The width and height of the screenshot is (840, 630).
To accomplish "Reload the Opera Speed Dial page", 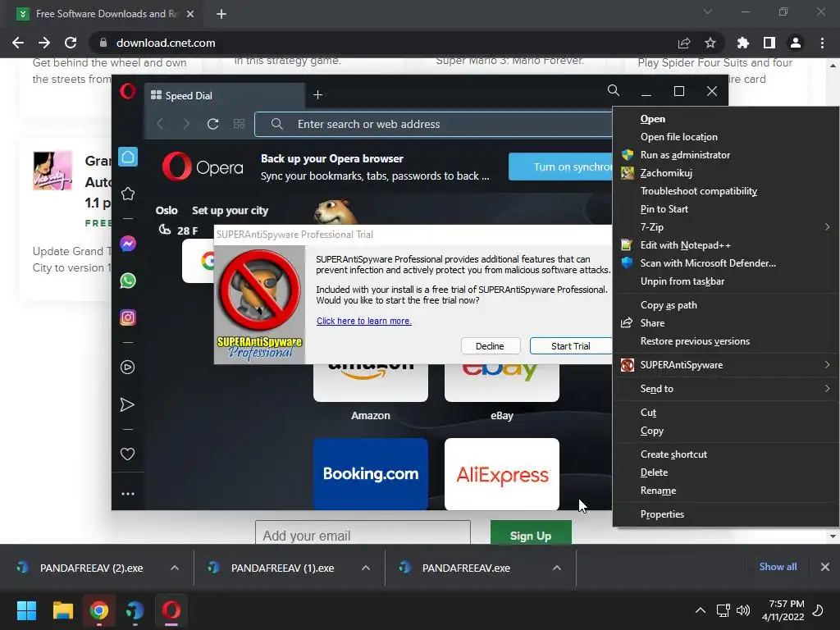I will coord(212,125).
